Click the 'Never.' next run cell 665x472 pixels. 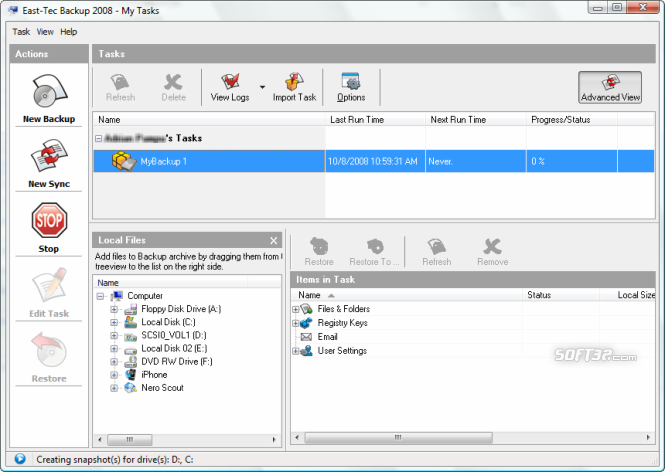pos(476,161)
